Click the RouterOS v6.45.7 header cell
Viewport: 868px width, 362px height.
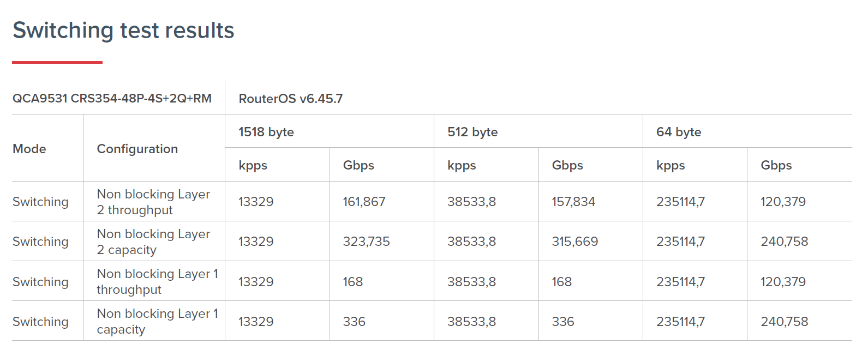coord(291,99)
